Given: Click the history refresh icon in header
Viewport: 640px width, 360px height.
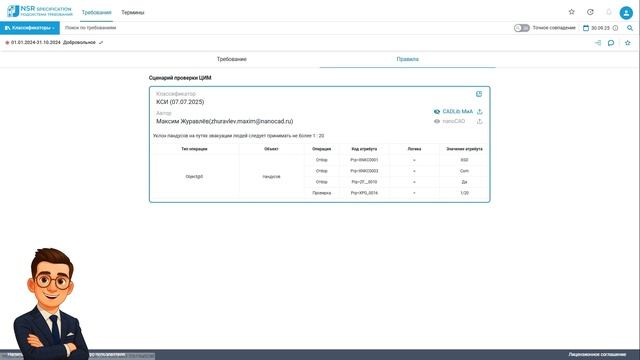Looking at the screenshot, I should pos(590,12).
